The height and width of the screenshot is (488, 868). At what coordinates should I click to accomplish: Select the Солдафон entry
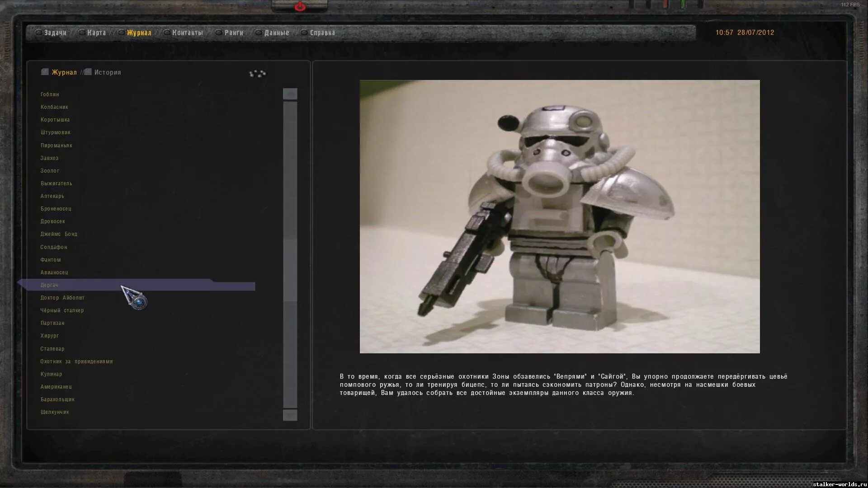click(54, 247)
